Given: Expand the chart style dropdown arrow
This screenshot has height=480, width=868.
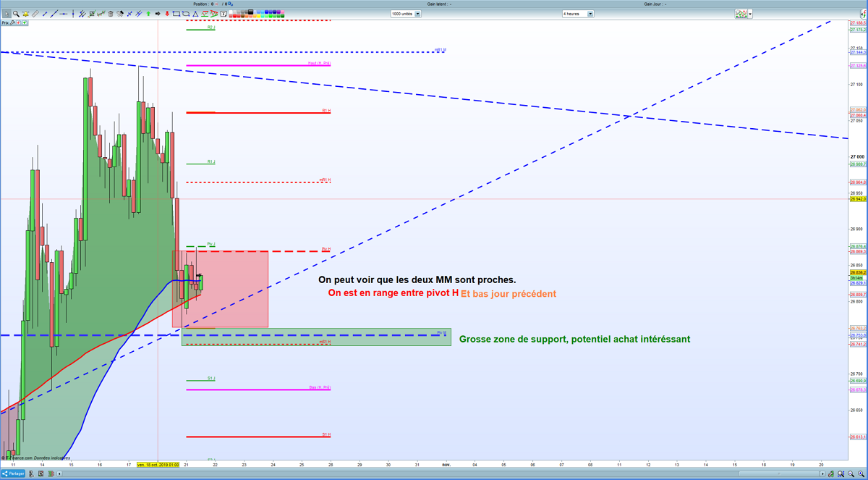Looking at the screenshot, I should [x=751, y=14].
